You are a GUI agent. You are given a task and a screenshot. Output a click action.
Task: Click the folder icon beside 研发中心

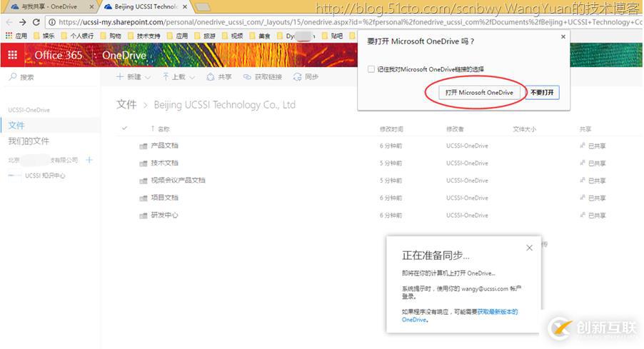point(144,216)
